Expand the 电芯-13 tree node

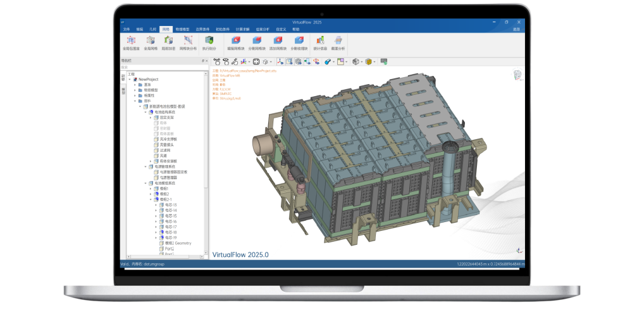pos(156,205)
